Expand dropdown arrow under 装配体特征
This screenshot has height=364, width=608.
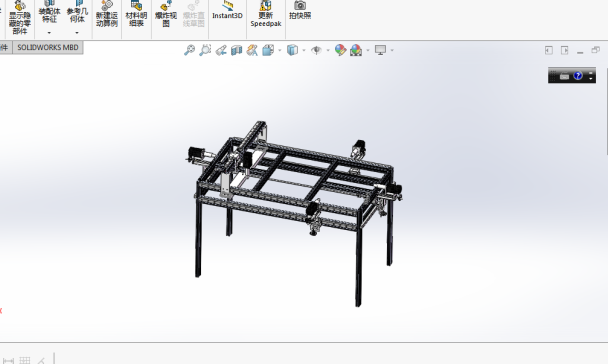click(49, 33)
